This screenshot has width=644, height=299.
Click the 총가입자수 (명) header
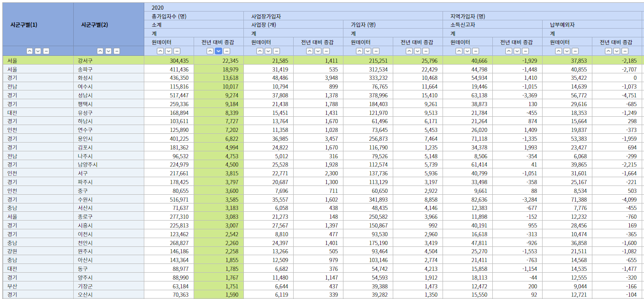194,16
